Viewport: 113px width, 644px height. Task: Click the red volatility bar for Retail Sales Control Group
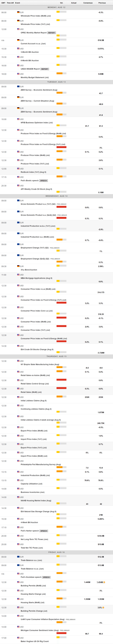61,380
